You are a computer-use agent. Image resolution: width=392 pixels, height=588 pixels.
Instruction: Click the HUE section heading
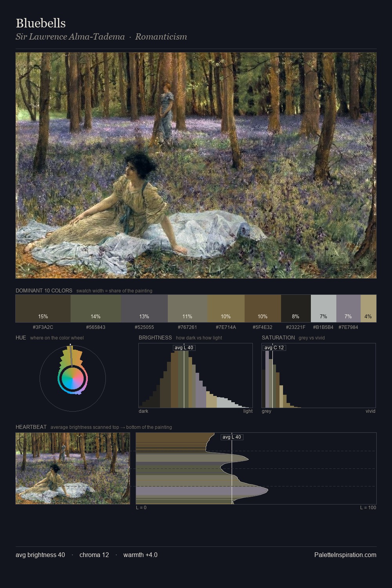[21, 338]
